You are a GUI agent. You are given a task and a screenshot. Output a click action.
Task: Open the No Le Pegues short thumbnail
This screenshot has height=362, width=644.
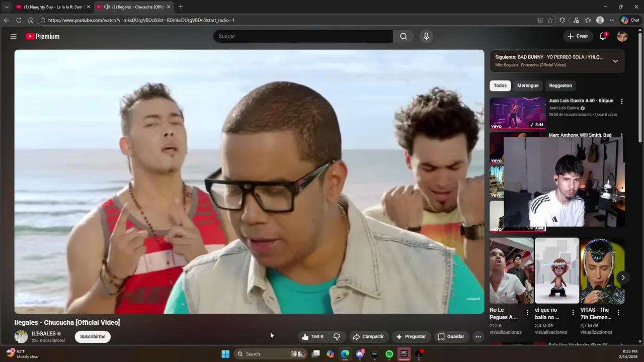(512, 271)
